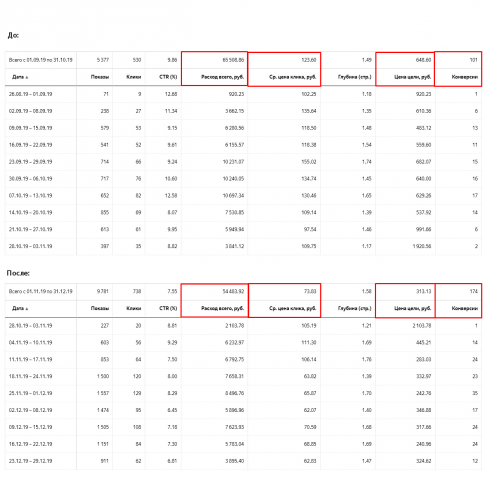Click Глубина (стр.) header in the До table
Image resolution: width=486 pixels, height=480 pixels.
355,77
